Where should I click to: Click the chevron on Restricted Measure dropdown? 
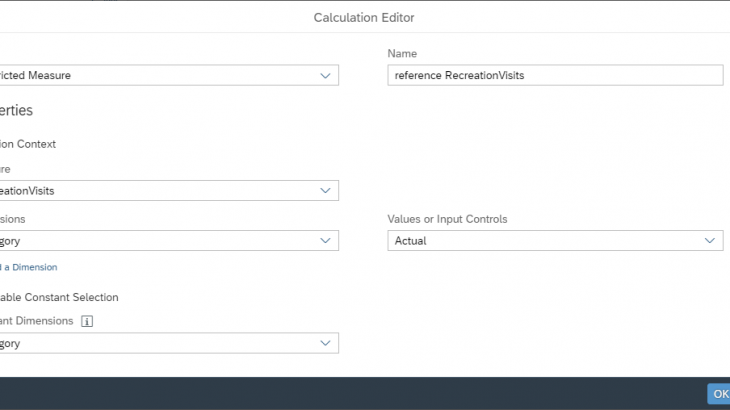tap(325, 75)
